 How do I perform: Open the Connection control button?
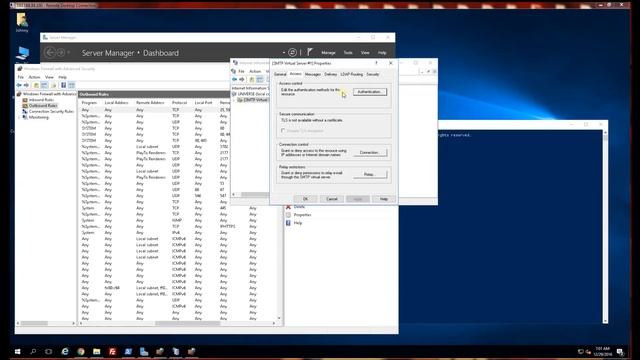[370, 152]
